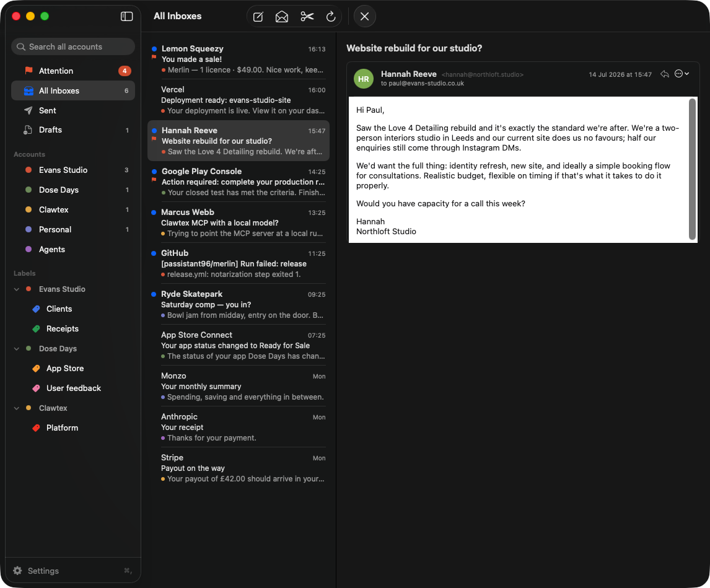The height and width of the screenshot is (588, 710).
Task: Open the Ryde Skatepark Saturday comp email
Action: (x=239, y=304)
